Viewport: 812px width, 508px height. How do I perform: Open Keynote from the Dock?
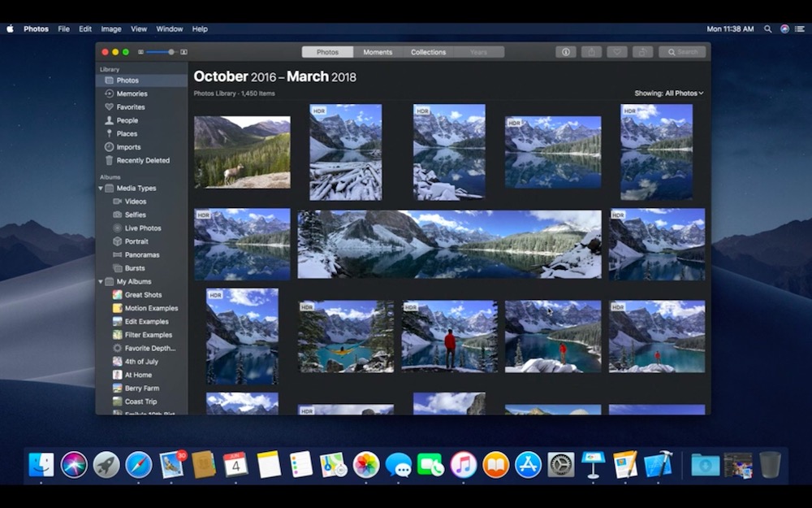pyautogui.click(x=594, y=464)
